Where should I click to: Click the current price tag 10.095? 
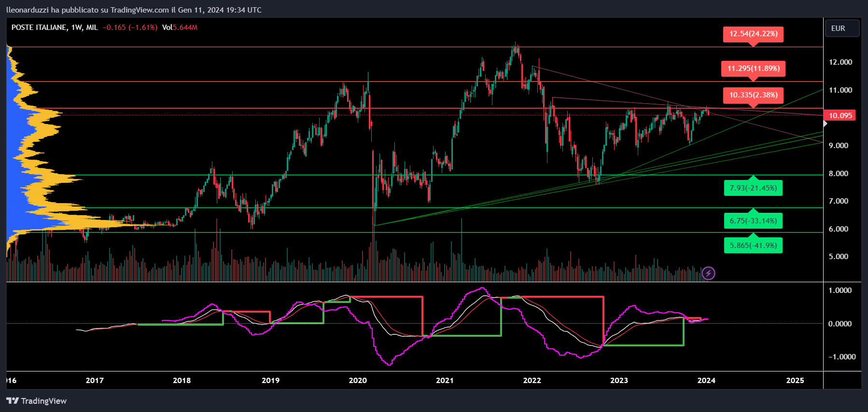click(x=840, y=115)
